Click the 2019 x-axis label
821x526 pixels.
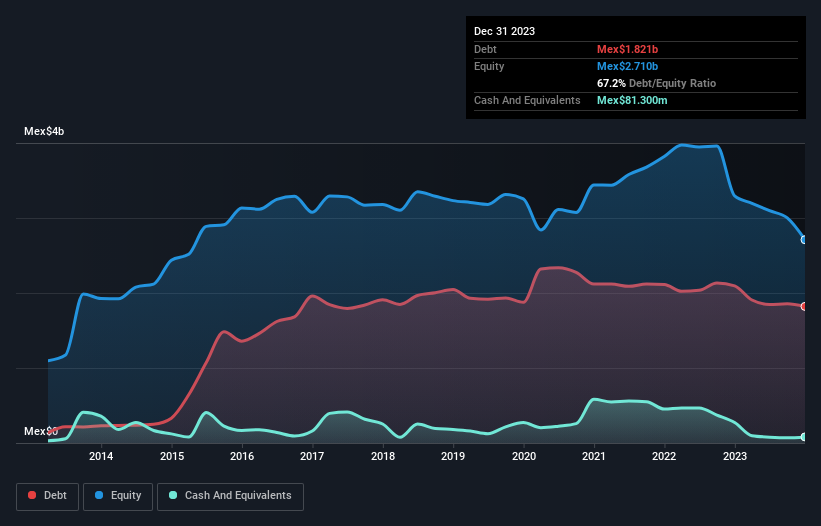[453, 456]
